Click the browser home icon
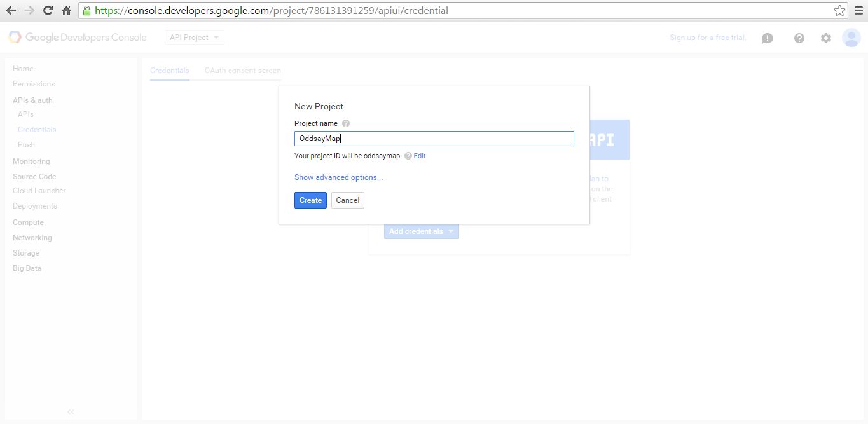868x424 pixels. [65, 10]
